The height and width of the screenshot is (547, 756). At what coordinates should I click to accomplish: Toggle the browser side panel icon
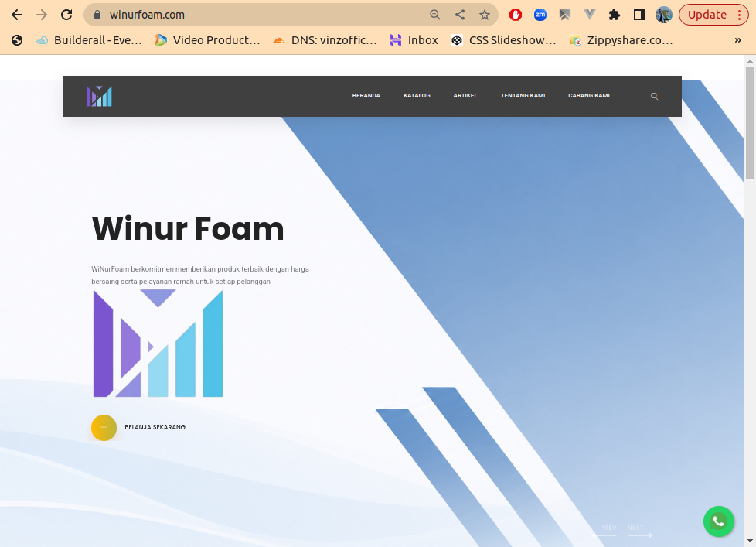(639, 15)
